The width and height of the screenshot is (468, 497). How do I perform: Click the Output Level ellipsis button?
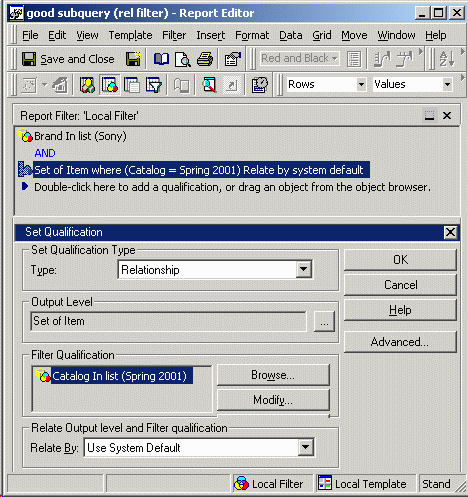click(x=324, y=322)
